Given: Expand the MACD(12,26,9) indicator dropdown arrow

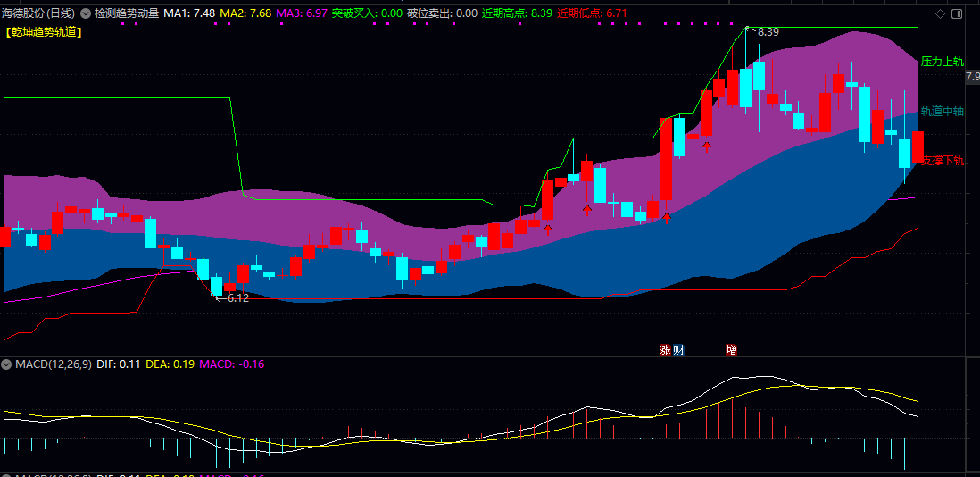Looking at the screenshot, I should [x=6, y=364].
